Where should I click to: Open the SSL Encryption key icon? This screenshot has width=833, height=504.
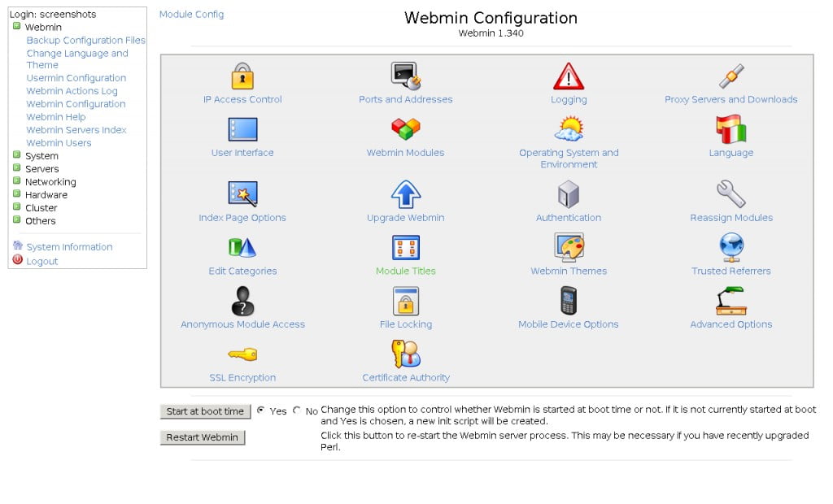tap(242, 354)
